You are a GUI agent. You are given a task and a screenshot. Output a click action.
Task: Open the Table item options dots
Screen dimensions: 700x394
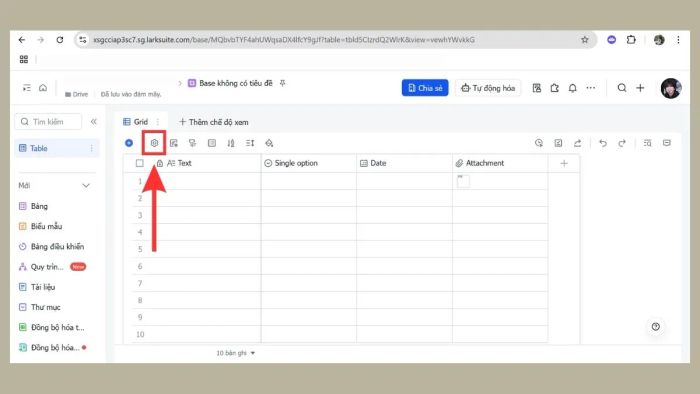(x=92, y=148)
